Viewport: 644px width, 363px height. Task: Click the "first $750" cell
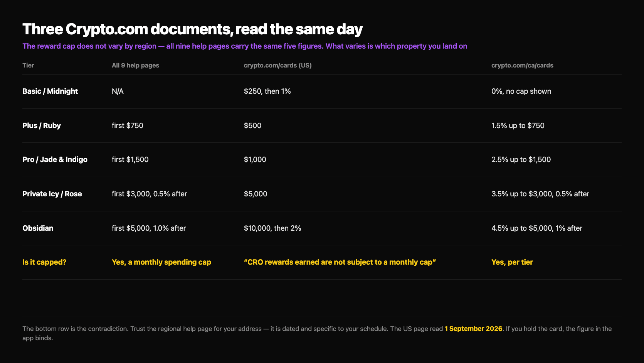click(127, 126)
